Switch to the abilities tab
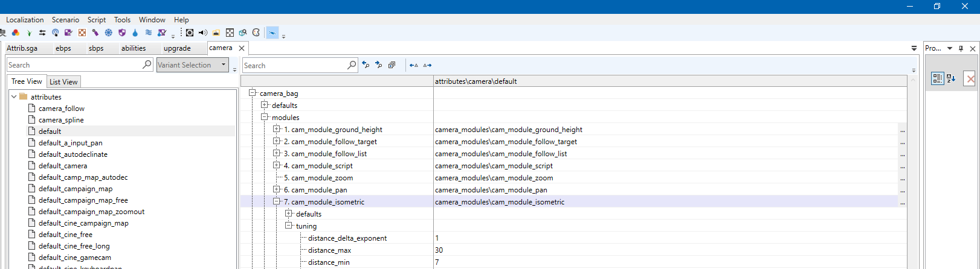This screenshot has height=269, width=980. point(134,48)
